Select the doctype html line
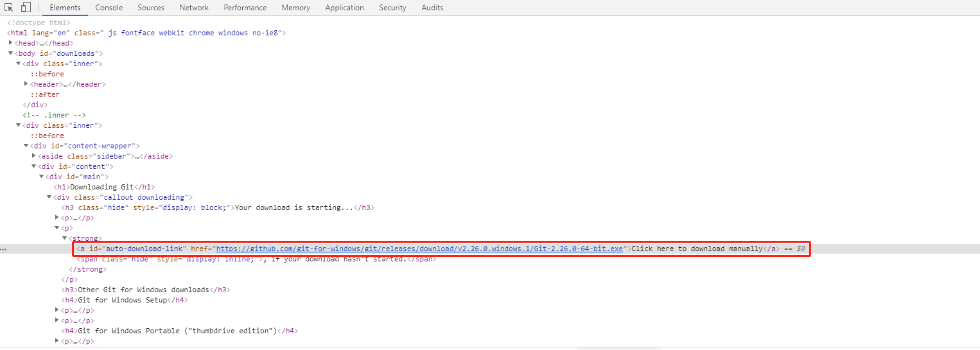Image resolution: width=980 pixels, height=350 pixels. (39, 22)
